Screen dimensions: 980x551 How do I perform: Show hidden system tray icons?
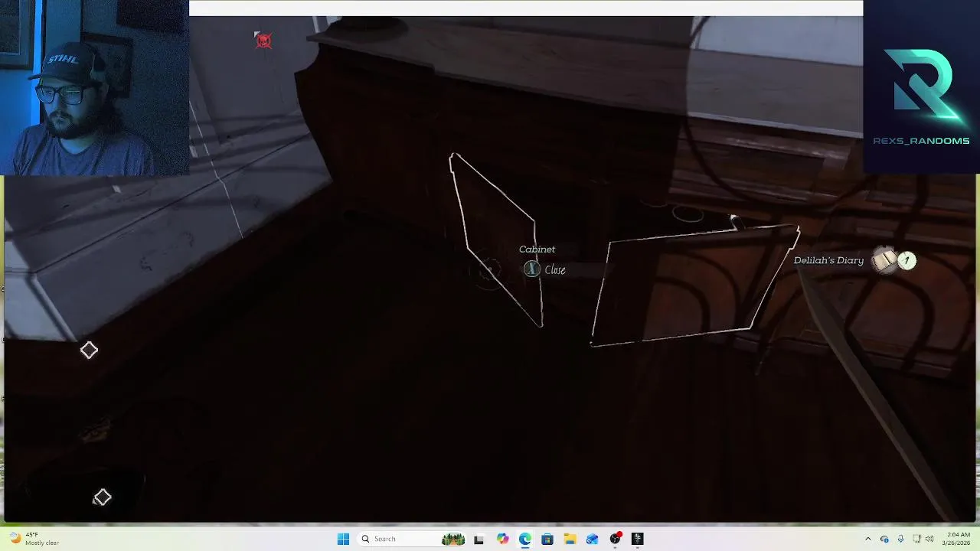867,539
